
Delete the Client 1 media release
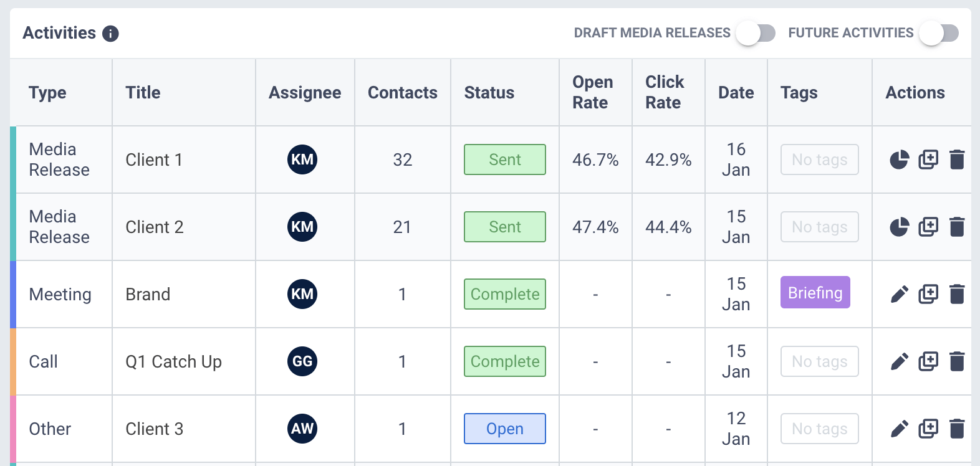click(x=958, y=159)
